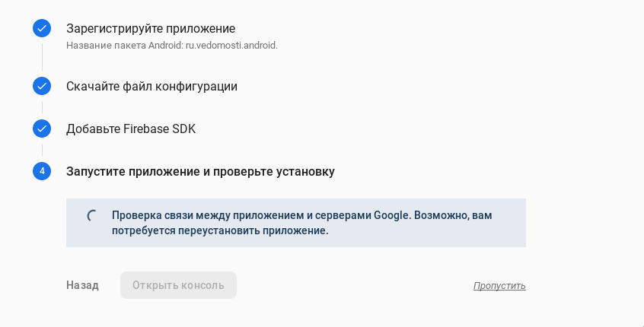The image size is (644, 327).
Task: Click the checkmark icon beside Скачайте файл конфигурации
Action: point(42,86)
